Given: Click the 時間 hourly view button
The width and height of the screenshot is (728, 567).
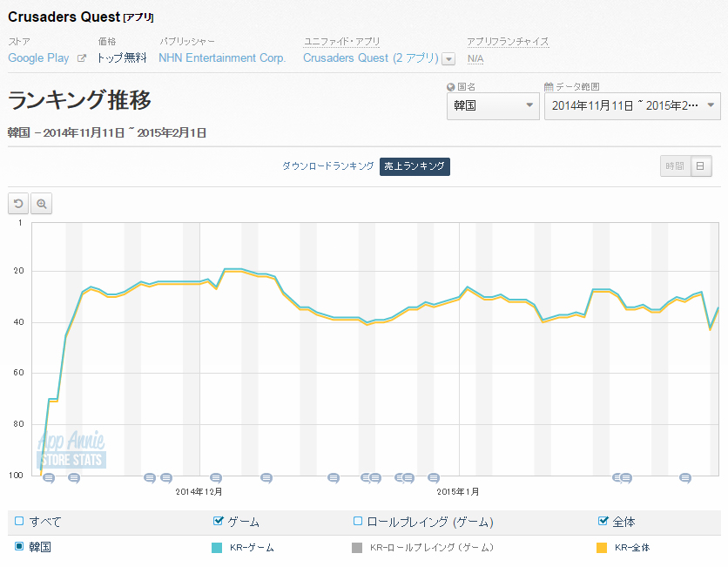Looking at the screenshot, I should point(675,165).
